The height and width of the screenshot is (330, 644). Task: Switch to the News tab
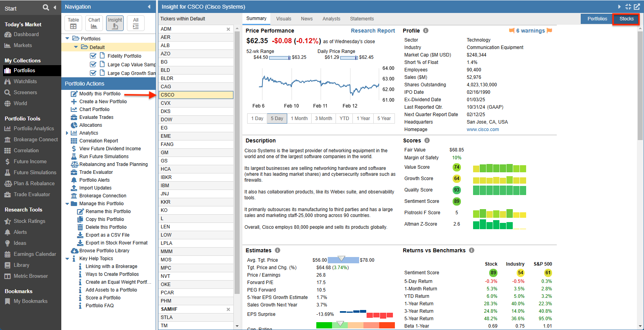point(307,19)
